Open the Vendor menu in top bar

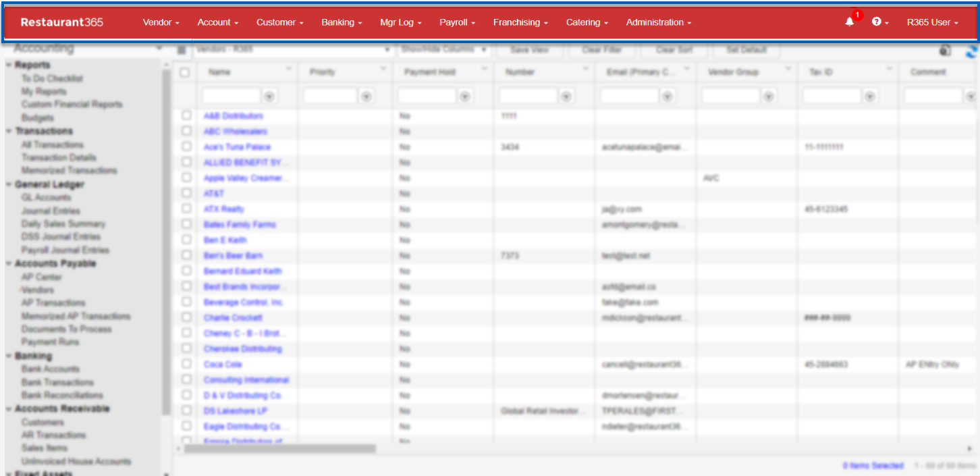pyautogui.click(x=161, y=22)
